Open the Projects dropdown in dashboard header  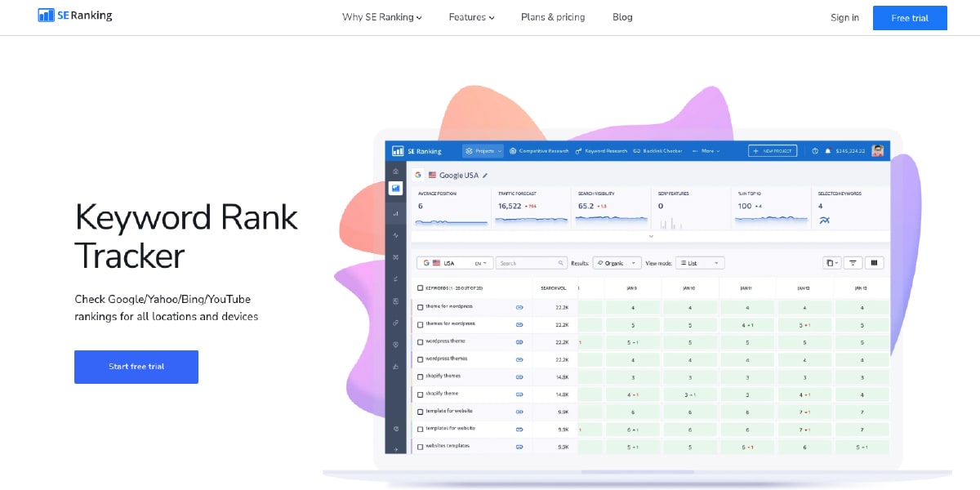483,151
